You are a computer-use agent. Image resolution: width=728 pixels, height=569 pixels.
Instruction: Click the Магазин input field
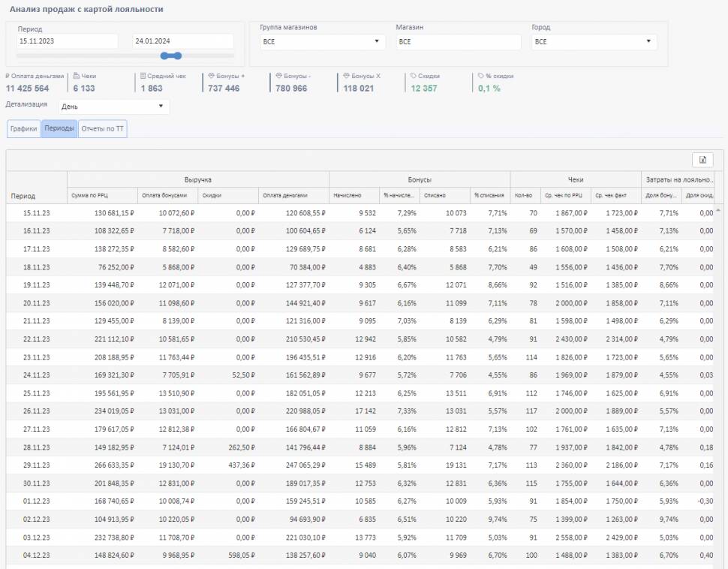[x=458, y=42]
